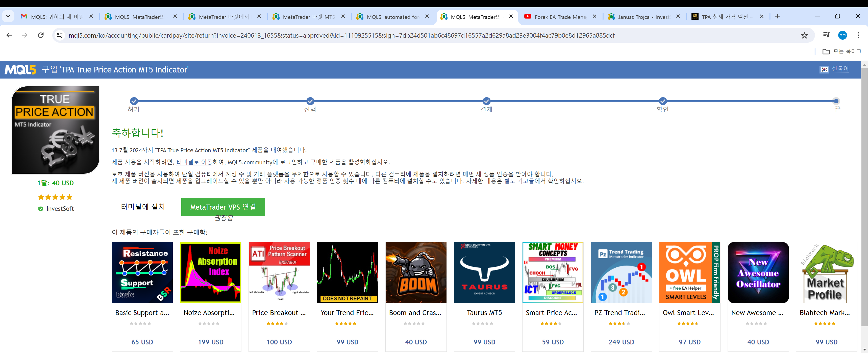Open the Boom and Crash product thumbnail
Viewport: 868px width, 353px height.
[x=416, y=272]
